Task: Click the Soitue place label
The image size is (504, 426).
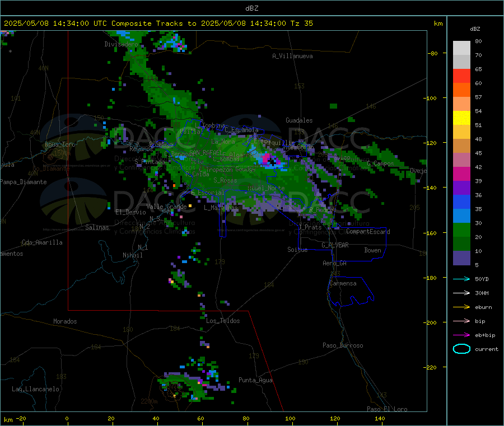Action: 297,250
